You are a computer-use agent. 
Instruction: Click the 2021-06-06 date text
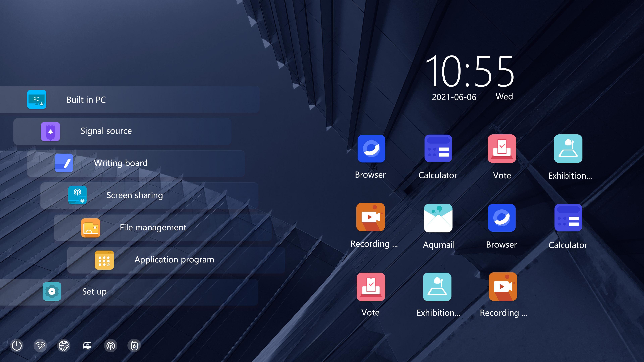tap(454, 97)
